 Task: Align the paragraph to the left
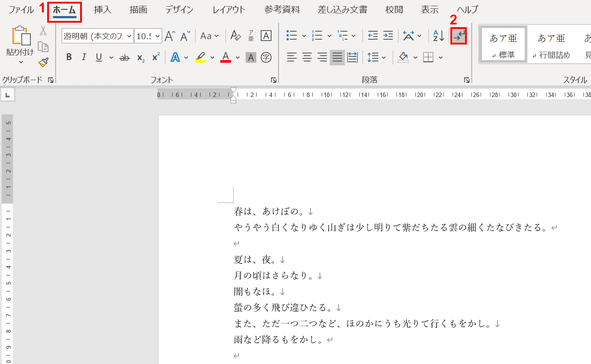292,57
